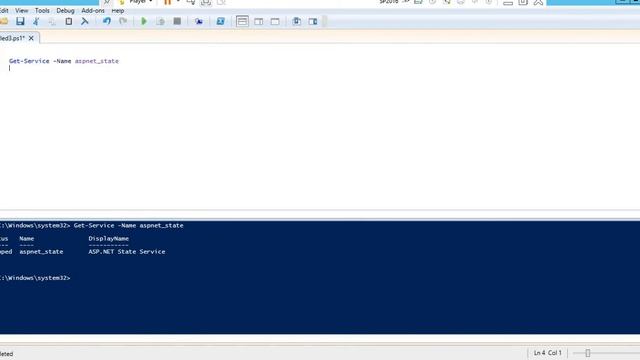Cut the selected script text

(x=36, y=21)
